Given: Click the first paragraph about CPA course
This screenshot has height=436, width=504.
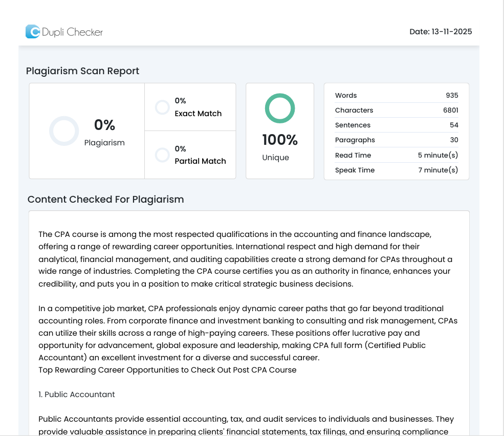Looking at the screenshot, I should click(246, 259).
